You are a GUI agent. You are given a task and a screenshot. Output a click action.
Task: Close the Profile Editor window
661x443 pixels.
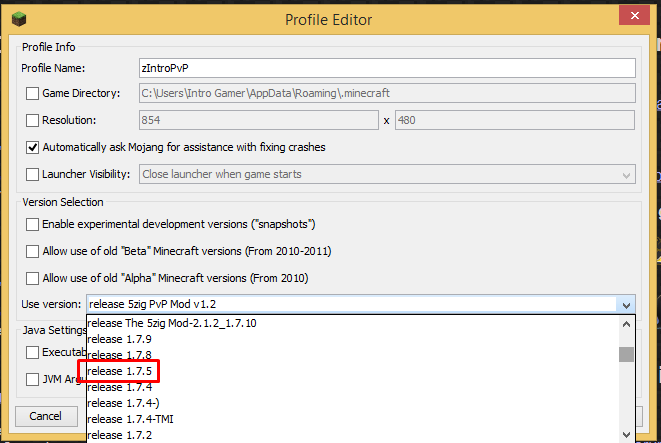pos(634,16)
